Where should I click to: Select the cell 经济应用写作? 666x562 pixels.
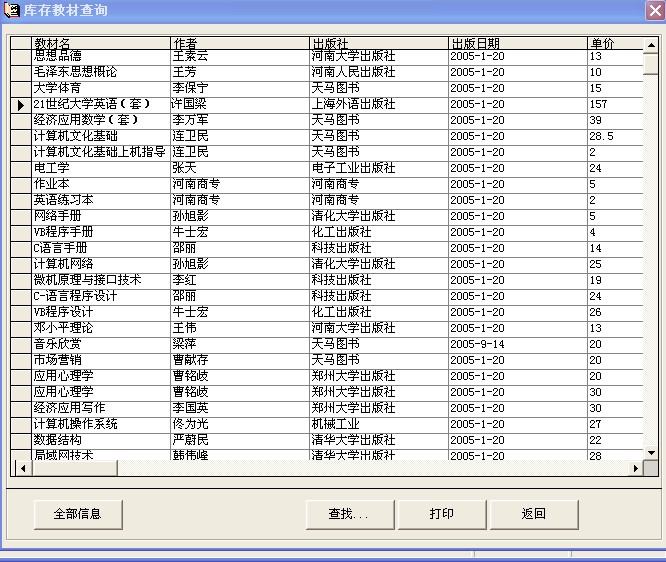tap(101, 409)
